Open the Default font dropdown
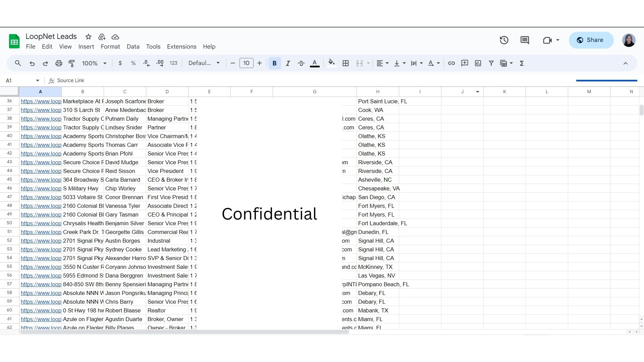Image resolution: width=644 pixels, height=362 pixels. click(204, 63)
